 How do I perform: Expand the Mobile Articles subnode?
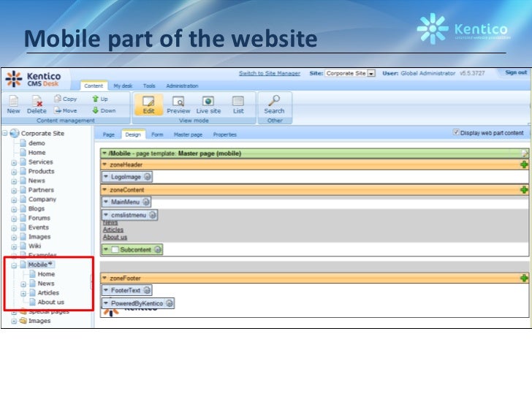coord(23,294)
